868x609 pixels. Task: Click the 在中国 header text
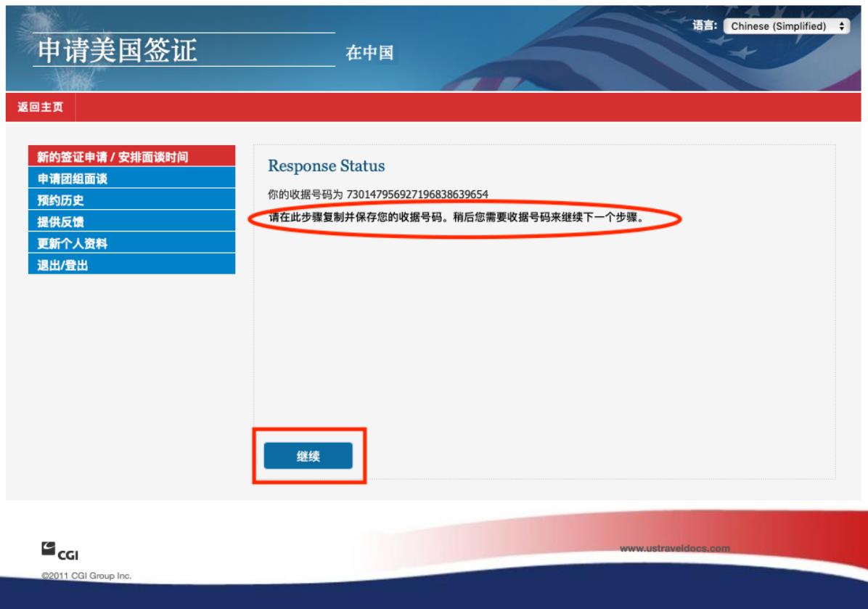(369, 55)
